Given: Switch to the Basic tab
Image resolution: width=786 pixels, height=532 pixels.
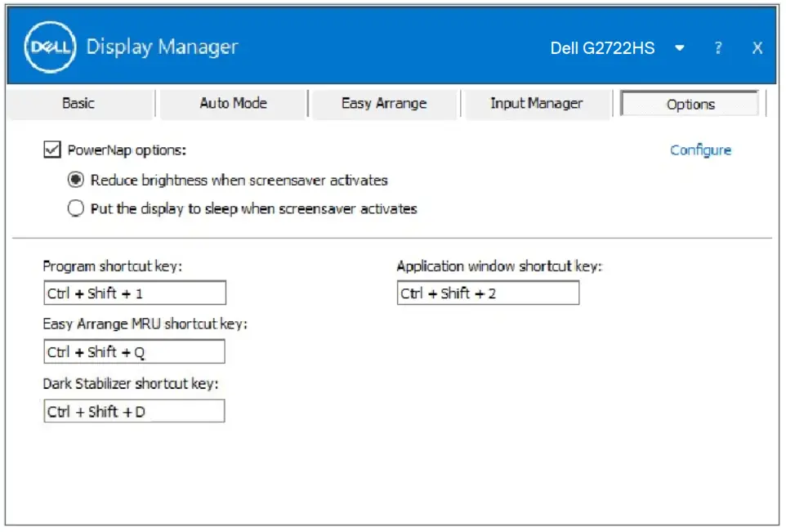Looking at the screenshot, I should tap(80, 103).
